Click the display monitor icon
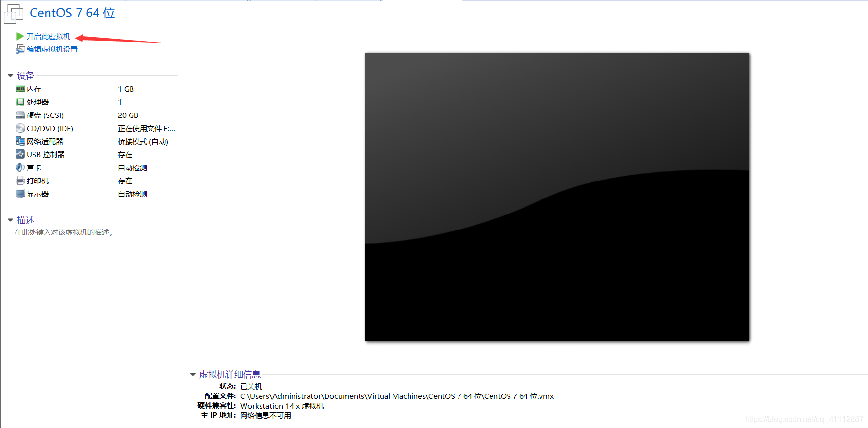Viewport: 868px width, 428px height. (20, 194)
